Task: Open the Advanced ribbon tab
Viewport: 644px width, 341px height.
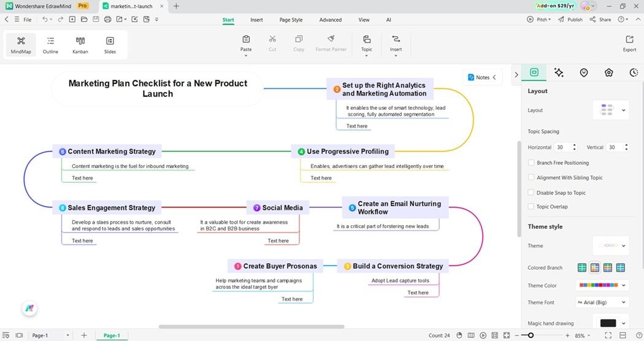Action: pyautogui.click(x=330, y=20)
